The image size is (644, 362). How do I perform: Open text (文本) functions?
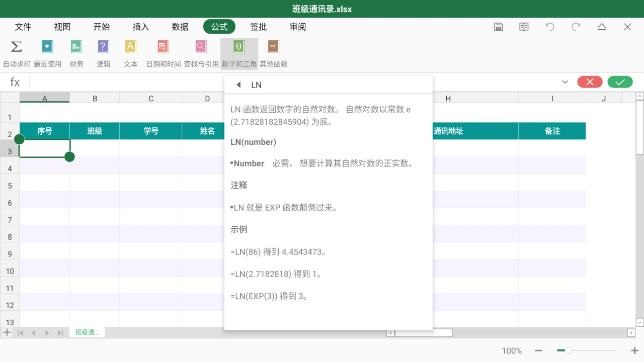click(x=131, y=54)
